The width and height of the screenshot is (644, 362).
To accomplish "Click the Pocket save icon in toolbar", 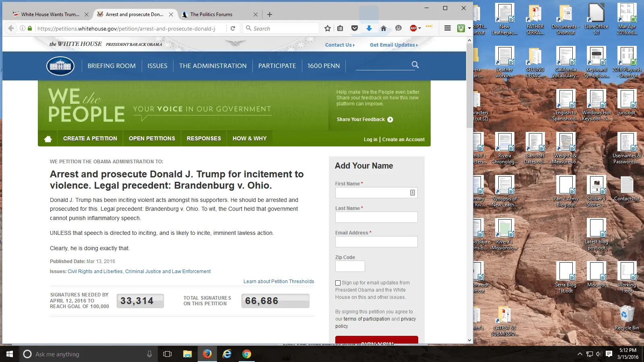I will click(355, 29).
